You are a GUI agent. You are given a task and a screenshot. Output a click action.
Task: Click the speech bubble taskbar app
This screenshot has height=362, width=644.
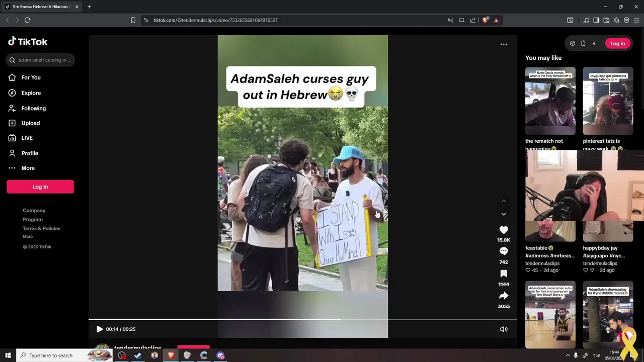coord(220,355)
